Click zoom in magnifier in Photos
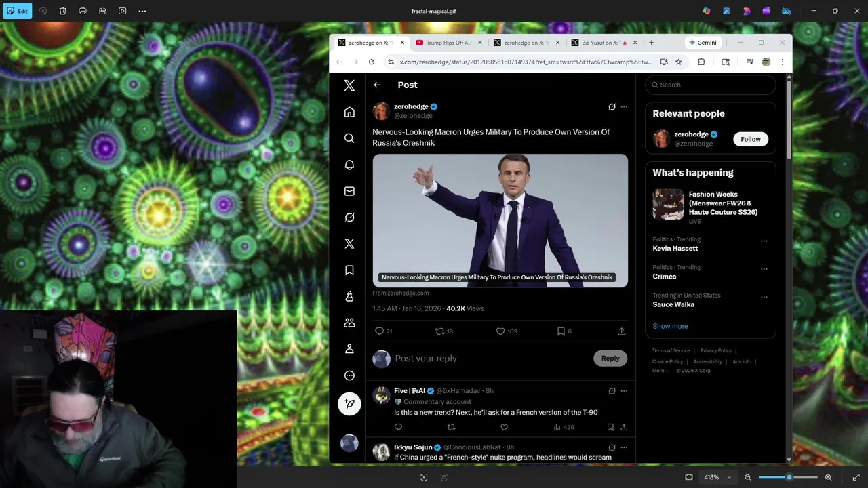 (828, 477)
